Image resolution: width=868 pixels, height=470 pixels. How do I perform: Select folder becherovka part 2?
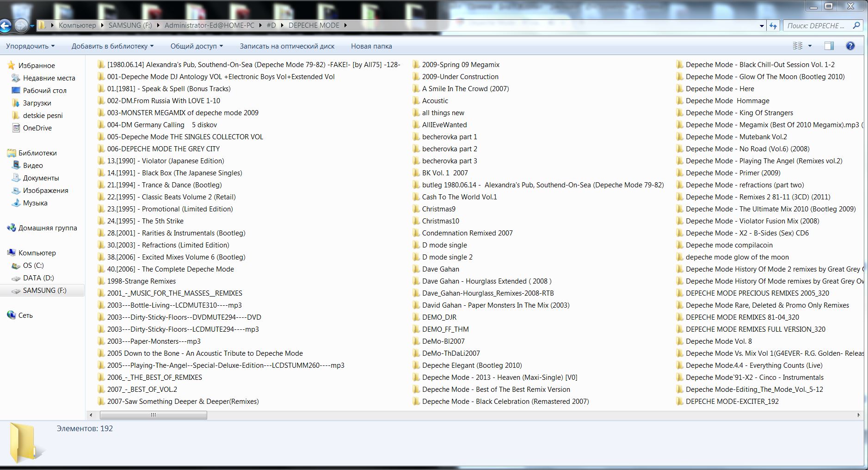449,149
